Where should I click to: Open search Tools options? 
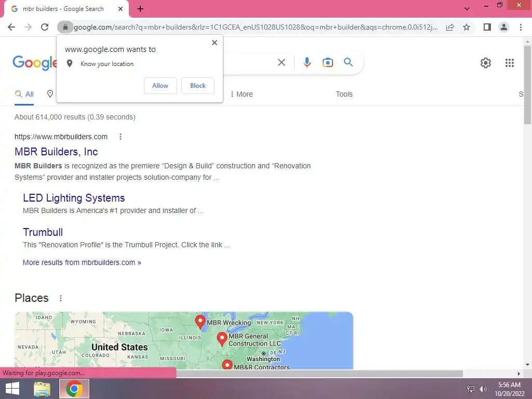[x=344, y=94]
